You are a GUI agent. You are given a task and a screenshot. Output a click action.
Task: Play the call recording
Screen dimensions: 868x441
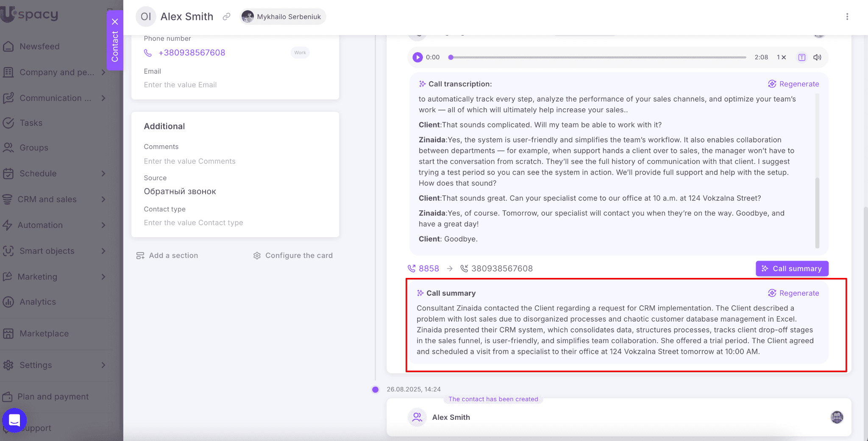point(417,57)
